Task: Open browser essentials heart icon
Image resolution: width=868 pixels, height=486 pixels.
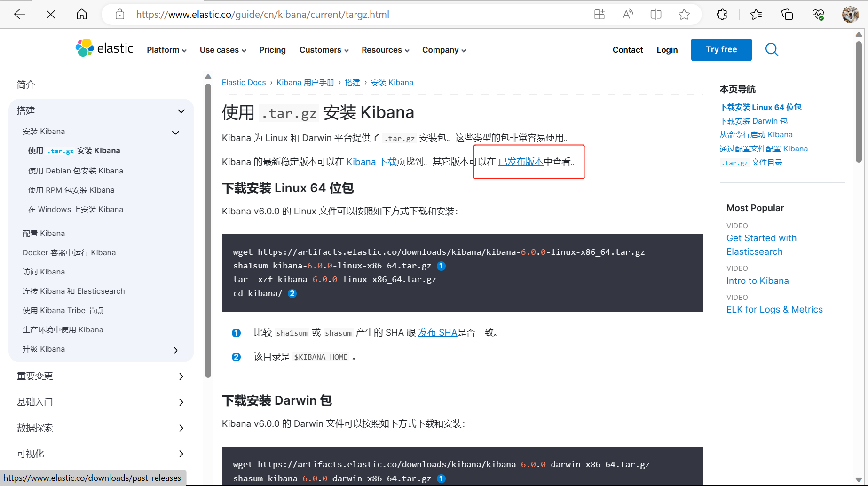Action: click(818, 15)
